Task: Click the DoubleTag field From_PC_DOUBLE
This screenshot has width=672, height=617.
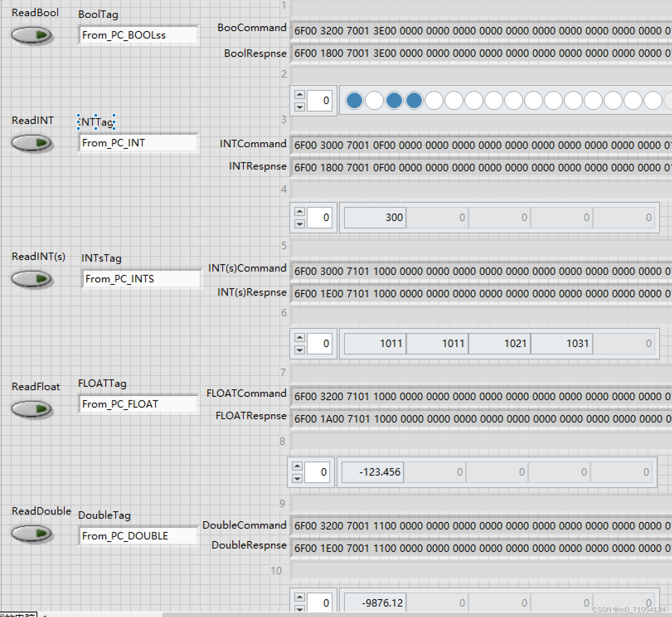Action: [x=138, y=535]
